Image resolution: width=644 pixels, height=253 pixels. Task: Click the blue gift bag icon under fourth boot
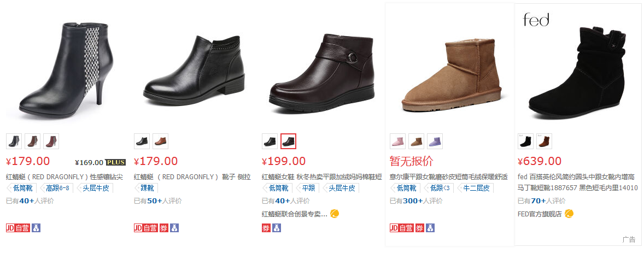[x=430, y=228]
